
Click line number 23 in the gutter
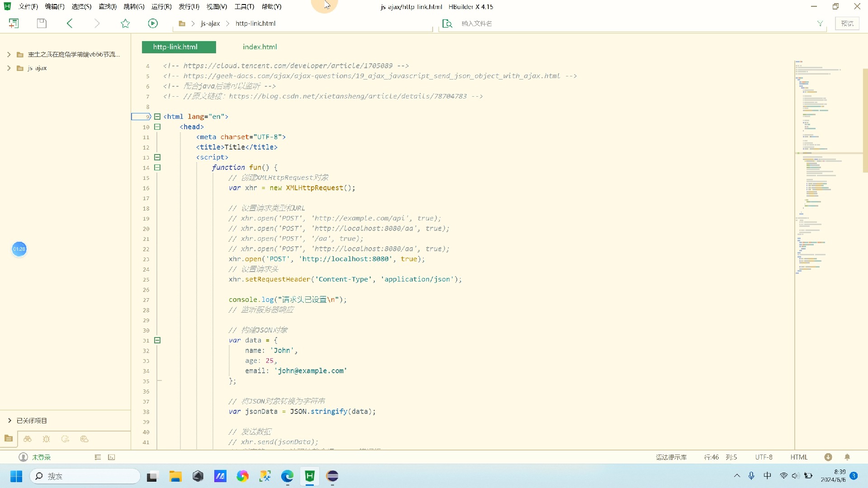tap(146, 259)
